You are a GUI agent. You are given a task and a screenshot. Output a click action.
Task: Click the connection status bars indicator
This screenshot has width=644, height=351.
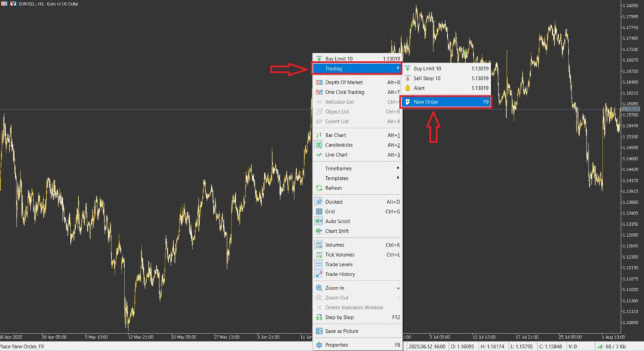click(x=601, y=347)
